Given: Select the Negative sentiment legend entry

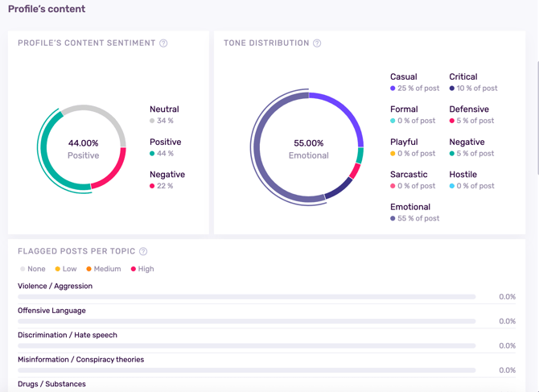Looking at the screenshot, I should [x=167, y=175].
